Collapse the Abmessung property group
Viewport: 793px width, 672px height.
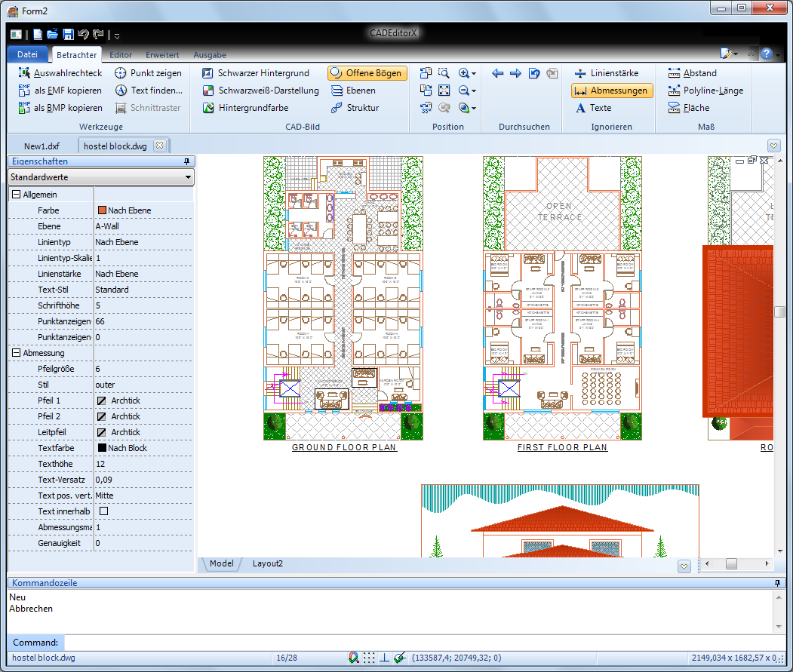[x=16, y=353]
